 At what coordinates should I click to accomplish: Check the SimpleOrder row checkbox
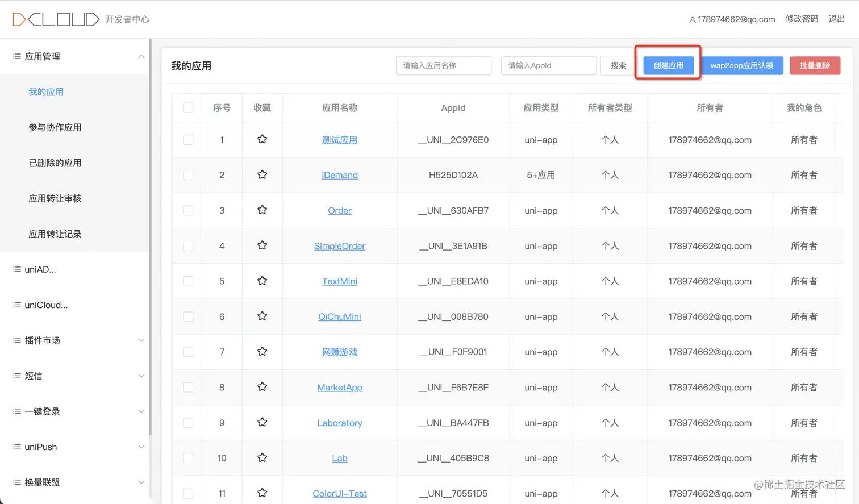point(189,246)
